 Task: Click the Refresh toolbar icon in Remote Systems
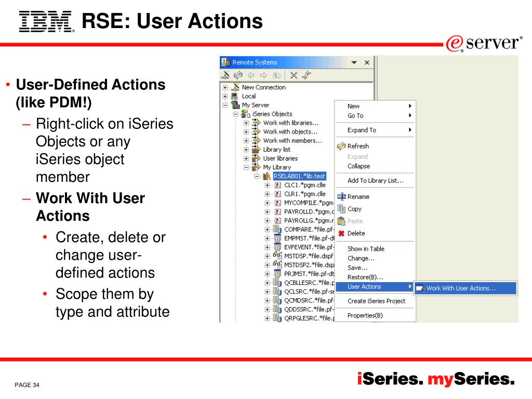238,75
